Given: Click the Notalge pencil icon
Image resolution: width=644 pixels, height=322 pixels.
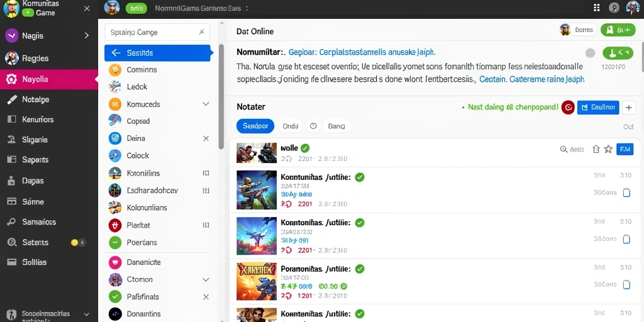Looking at the screenshot, I should pos(11,99).
